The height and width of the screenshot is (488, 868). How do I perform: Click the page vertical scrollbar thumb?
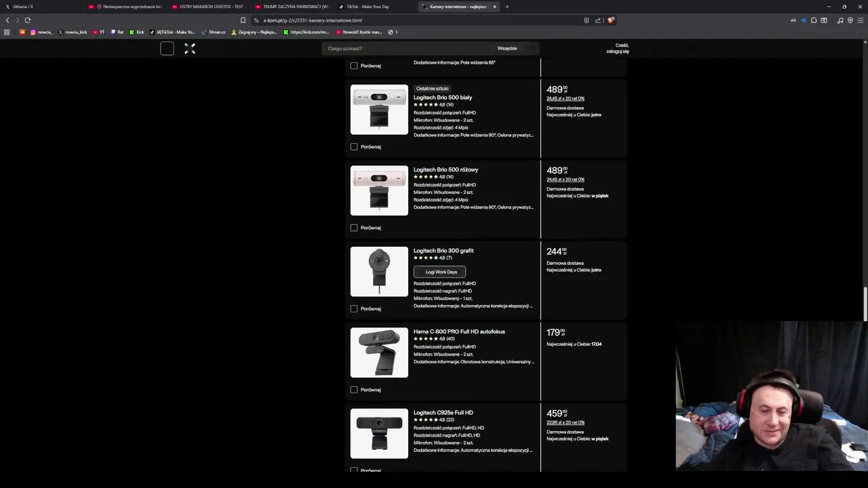click(865, 304)
